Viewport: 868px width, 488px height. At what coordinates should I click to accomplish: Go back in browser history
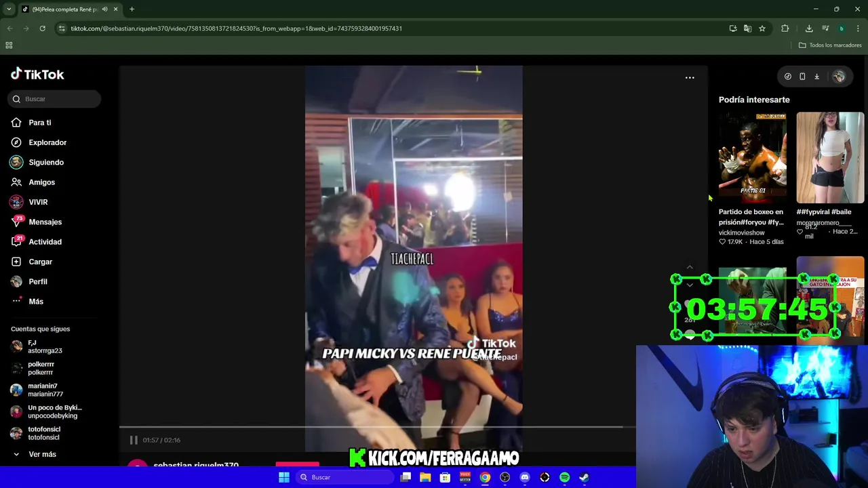[x=9, y=28]
